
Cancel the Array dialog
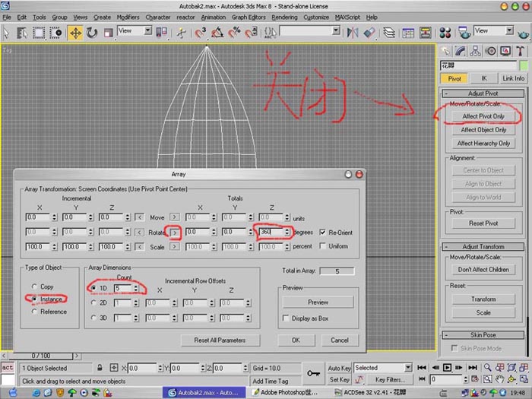(339, 340)
